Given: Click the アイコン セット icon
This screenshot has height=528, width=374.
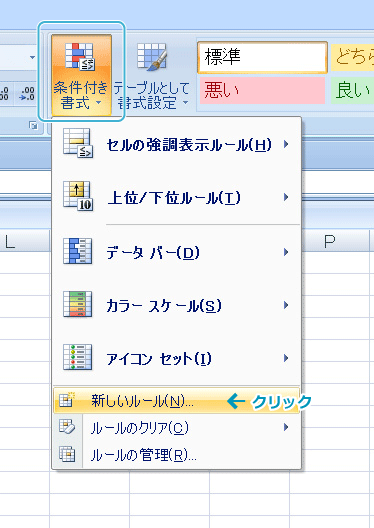Looking at the screenshot, I should tap(77, 357).
